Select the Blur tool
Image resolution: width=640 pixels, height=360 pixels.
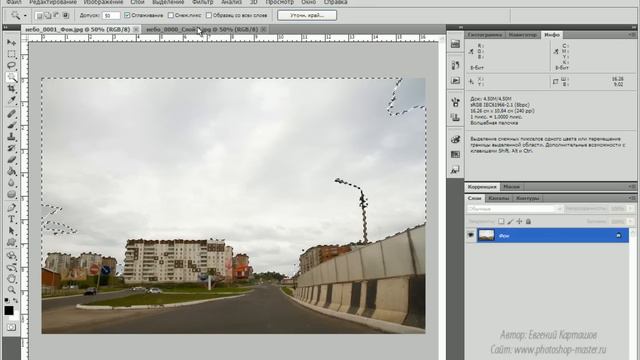click(11, 182)
